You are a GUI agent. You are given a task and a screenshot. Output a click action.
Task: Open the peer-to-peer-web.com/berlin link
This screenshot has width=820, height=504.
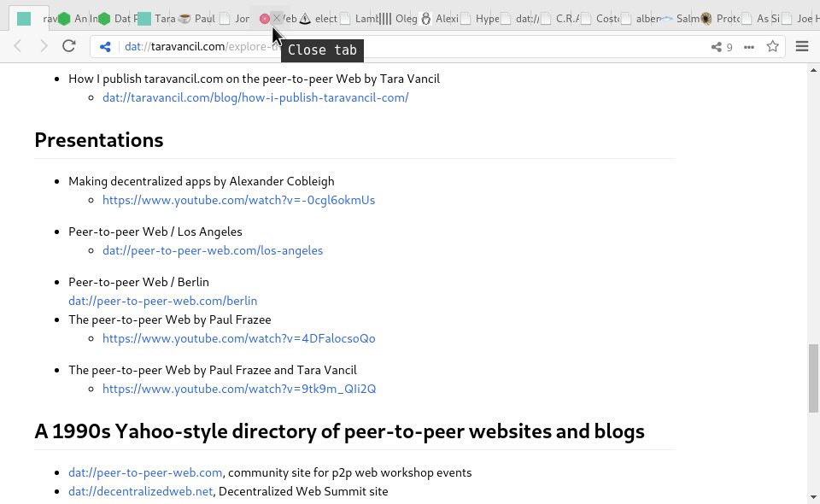(162, 301)
